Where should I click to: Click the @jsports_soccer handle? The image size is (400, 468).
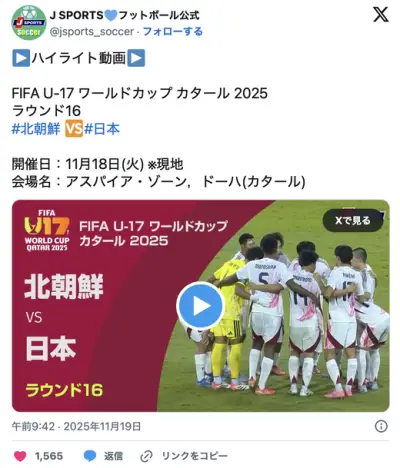click(92, 32)
